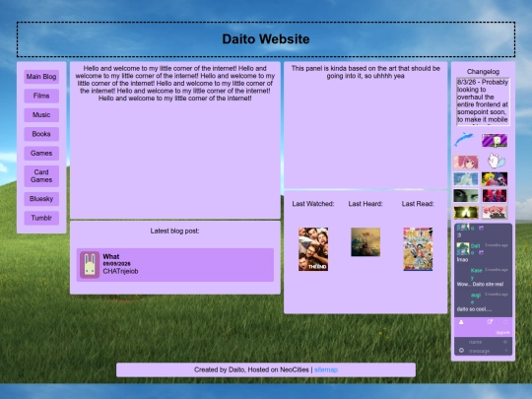
Task: Open the Card Games page
Action: click(x=41, y=176)
